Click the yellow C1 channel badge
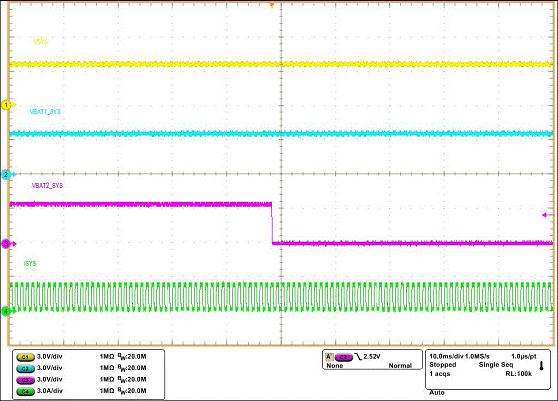Viewport: 558px width, 401px height. point(26,357)
